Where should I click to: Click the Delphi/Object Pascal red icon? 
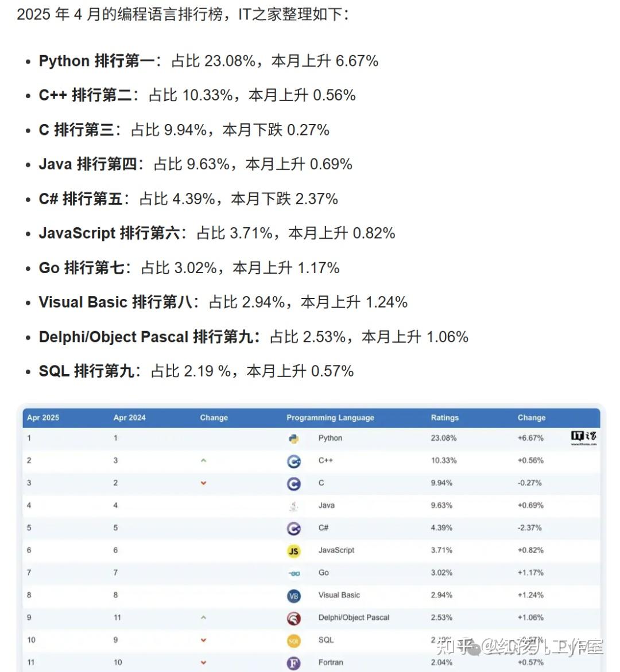(x=294, y=619)
